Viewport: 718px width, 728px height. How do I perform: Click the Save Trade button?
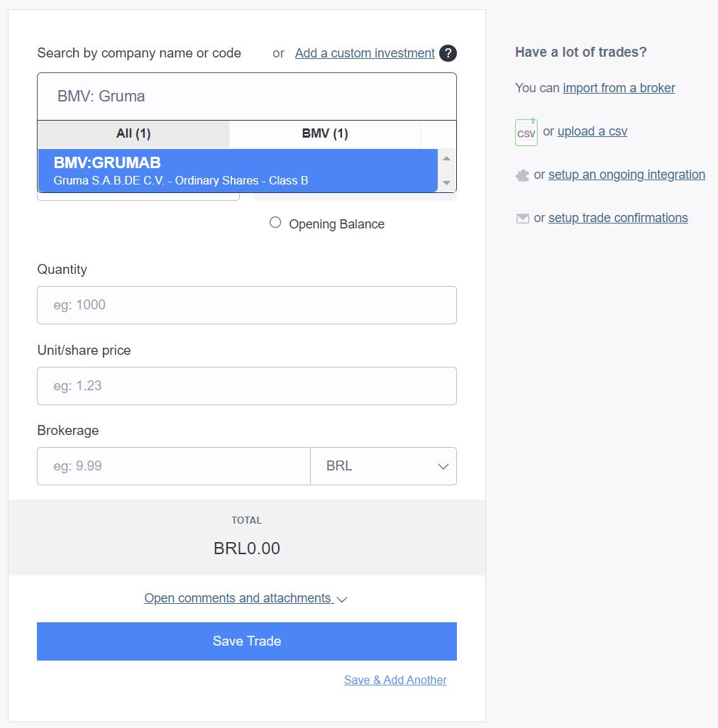point(246,641)
